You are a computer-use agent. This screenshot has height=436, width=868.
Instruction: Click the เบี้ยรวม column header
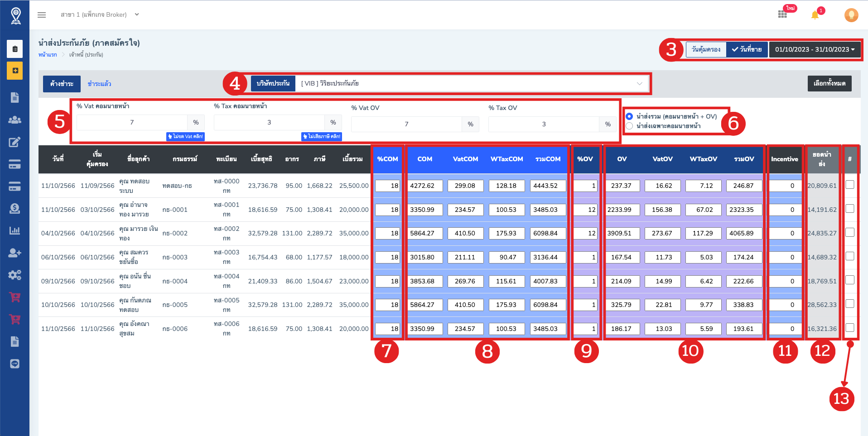coord(352,159)
